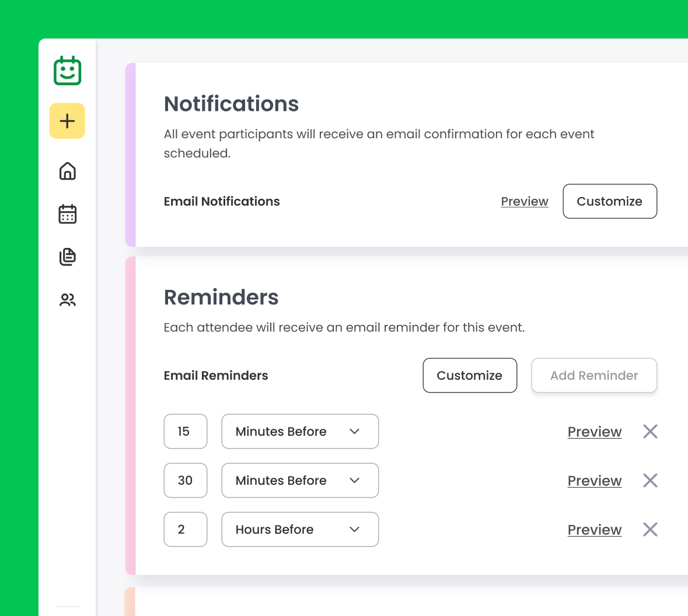Customize the Email Notifications
Image resolution: width=688 pixels, height=616 pixels.
tap(610, 201)
